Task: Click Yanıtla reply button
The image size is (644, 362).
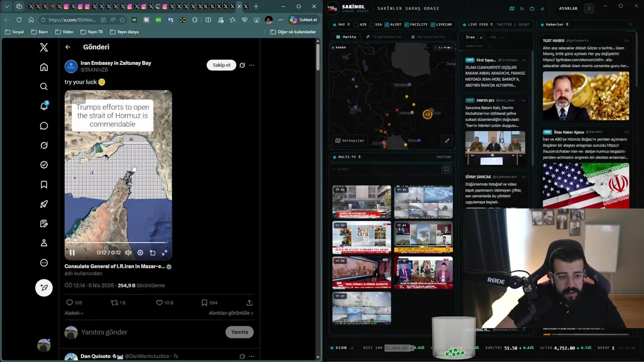Action: [239, 332]
